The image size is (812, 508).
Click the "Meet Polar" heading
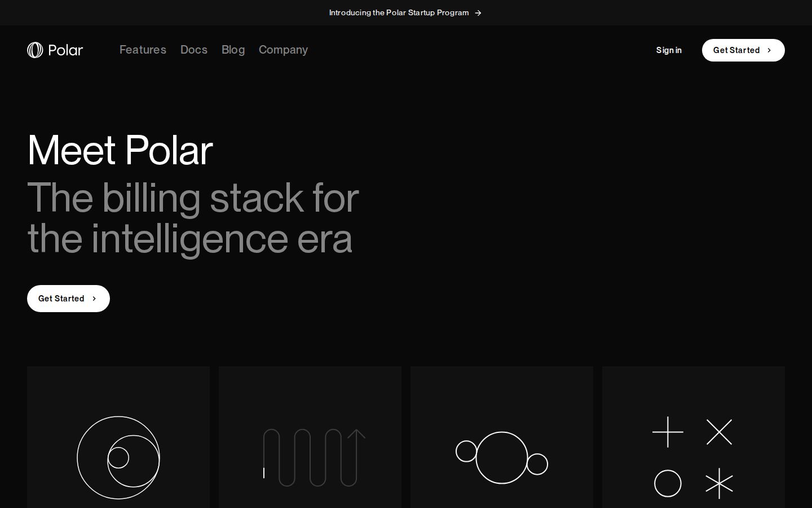tap(120, 150)
